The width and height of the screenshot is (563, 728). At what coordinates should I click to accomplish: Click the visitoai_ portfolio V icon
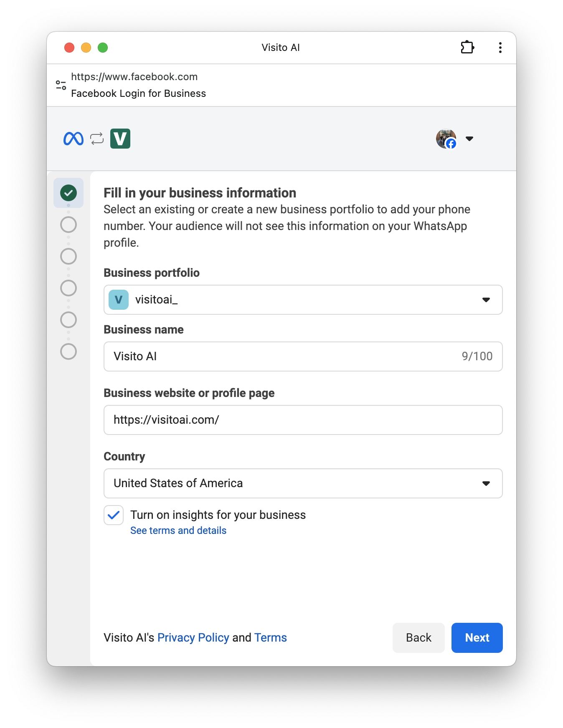tap(119, 300)
